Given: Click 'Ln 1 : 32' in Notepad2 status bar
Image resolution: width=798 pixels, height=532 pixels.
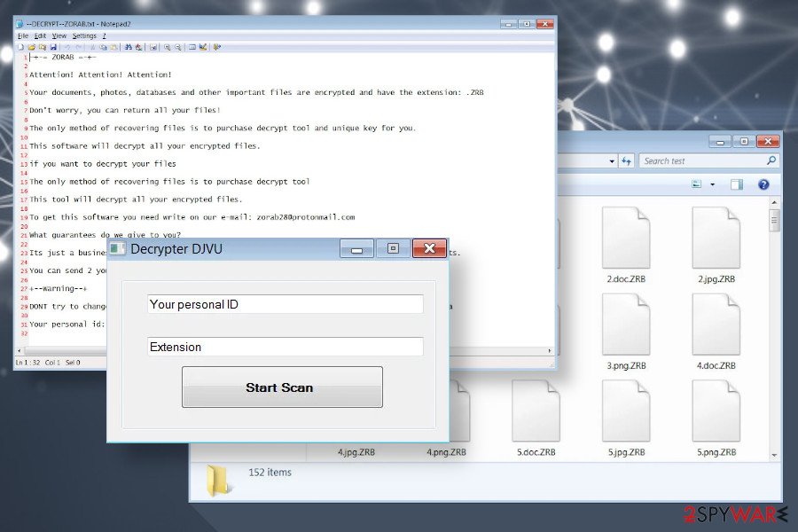Looking at the screenshot, I should tap(27, 363).
